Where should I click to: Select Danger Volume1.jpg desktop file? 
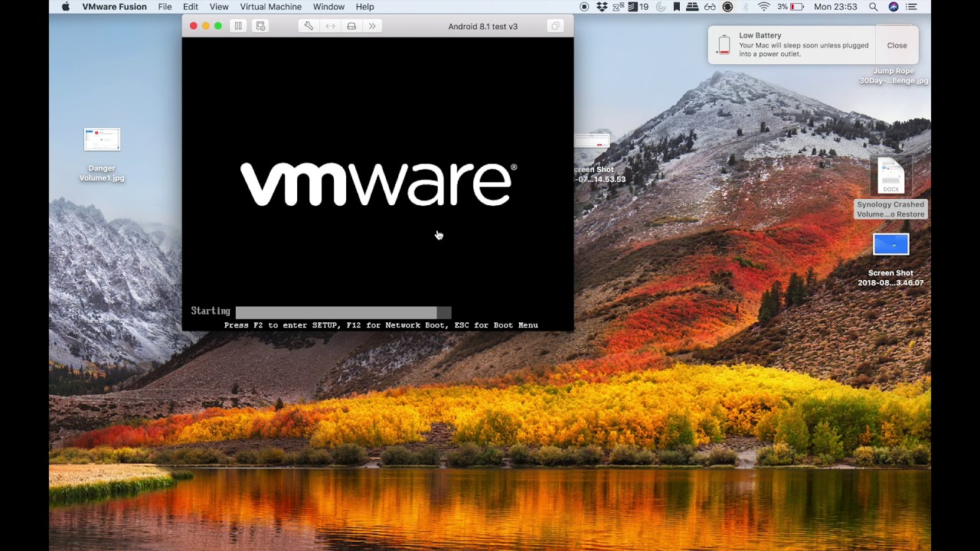coord(102,155)
